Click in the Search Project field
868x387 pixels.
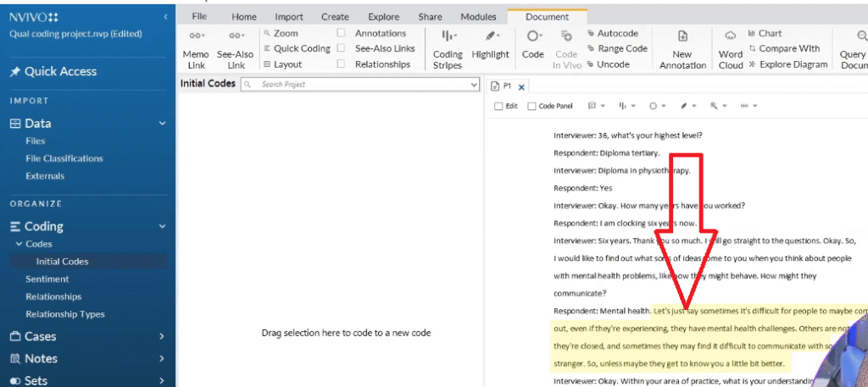coord(356,85)
